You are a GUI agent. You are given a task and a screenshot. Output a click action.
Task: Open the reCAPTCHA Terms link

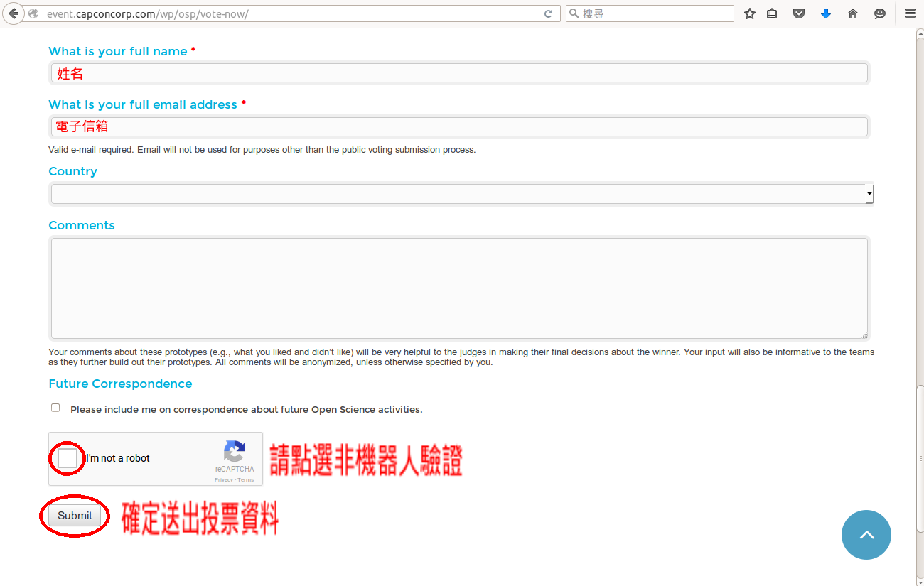tap(246, 480)
